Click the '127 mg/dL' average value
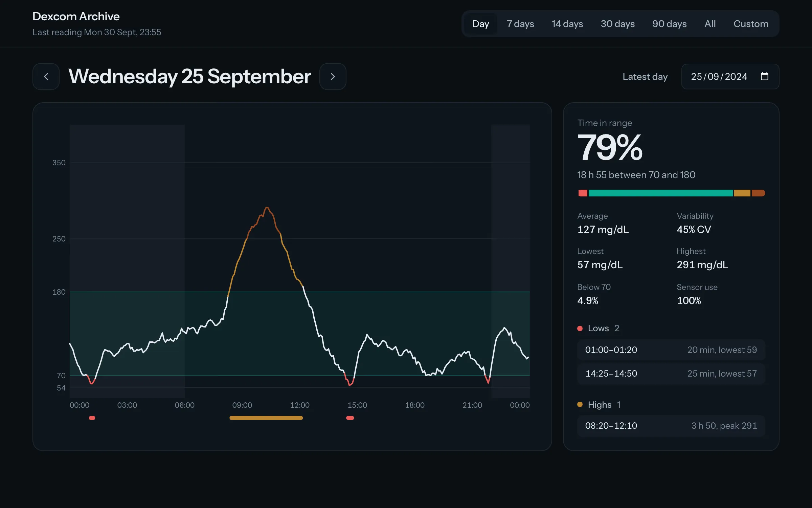The width and height of the screenshot is (812, 508). pos(603,230)
